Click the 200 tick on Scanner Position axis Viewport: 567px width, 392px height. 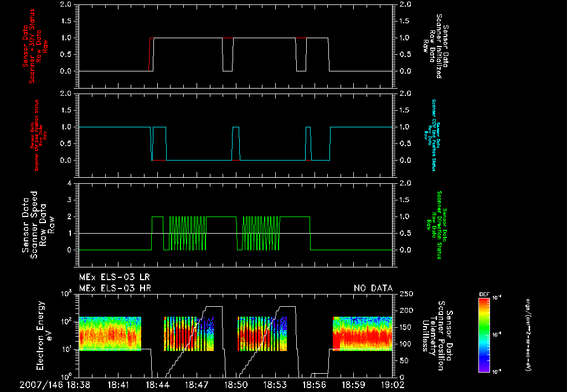click(x=406, y=311)
